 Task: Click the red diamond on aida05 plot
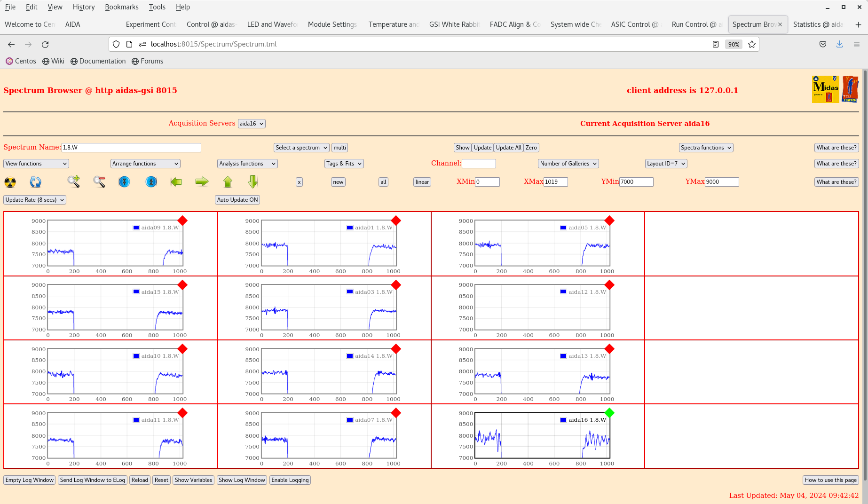609,220
